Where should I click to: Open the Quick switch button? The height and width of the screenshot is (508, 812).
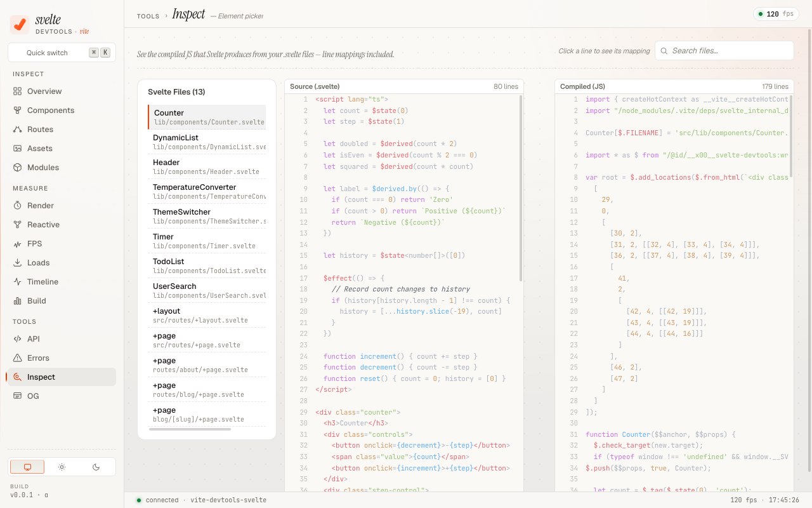(x=62, y=53)
